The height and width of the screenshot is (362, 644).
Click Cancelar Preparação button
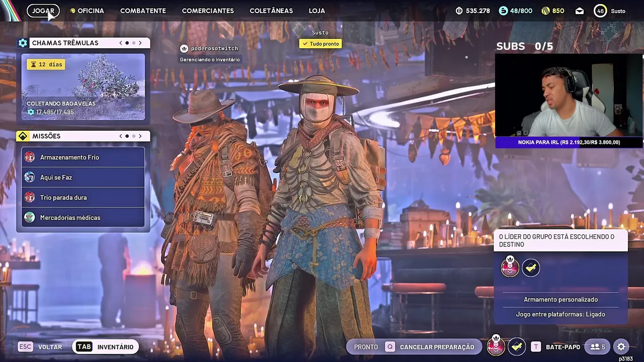click(431, 347)
